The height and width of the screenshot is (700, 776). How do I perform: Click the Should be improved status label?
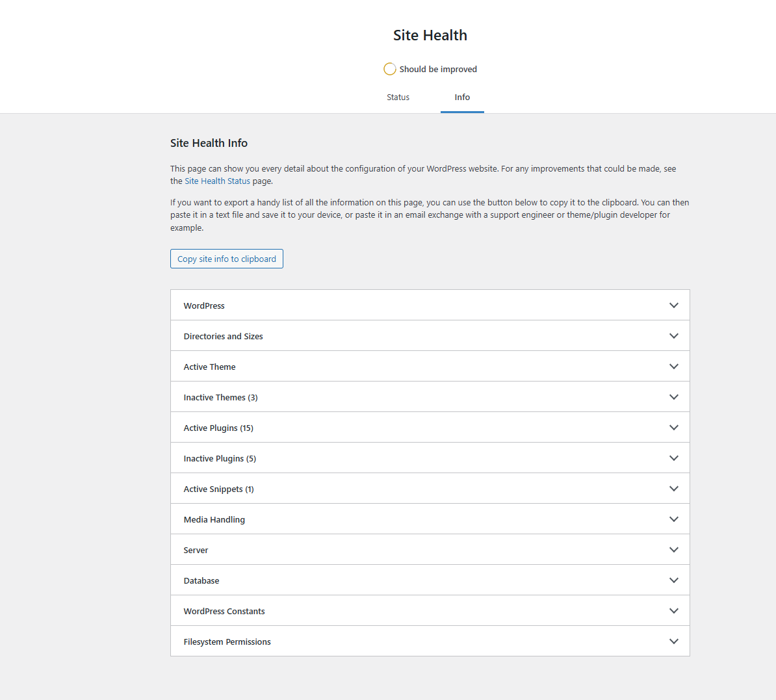click(438, 70)
